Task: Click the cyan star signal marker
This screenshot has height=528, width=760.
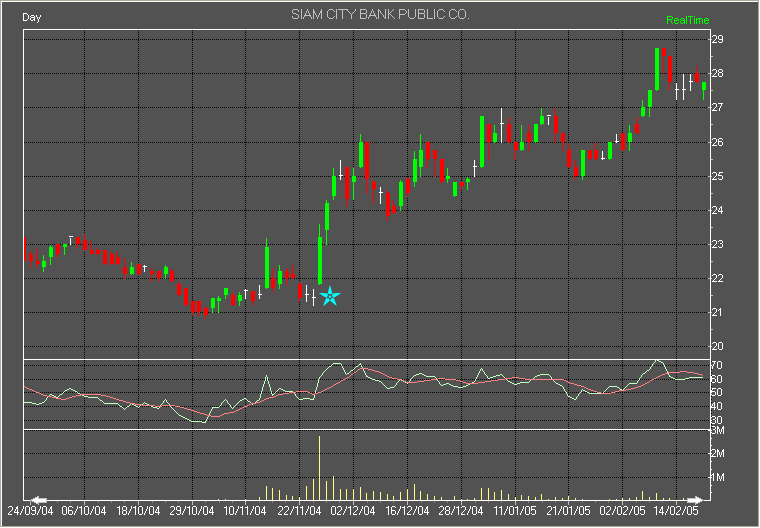Action: [x=330, y=296]
